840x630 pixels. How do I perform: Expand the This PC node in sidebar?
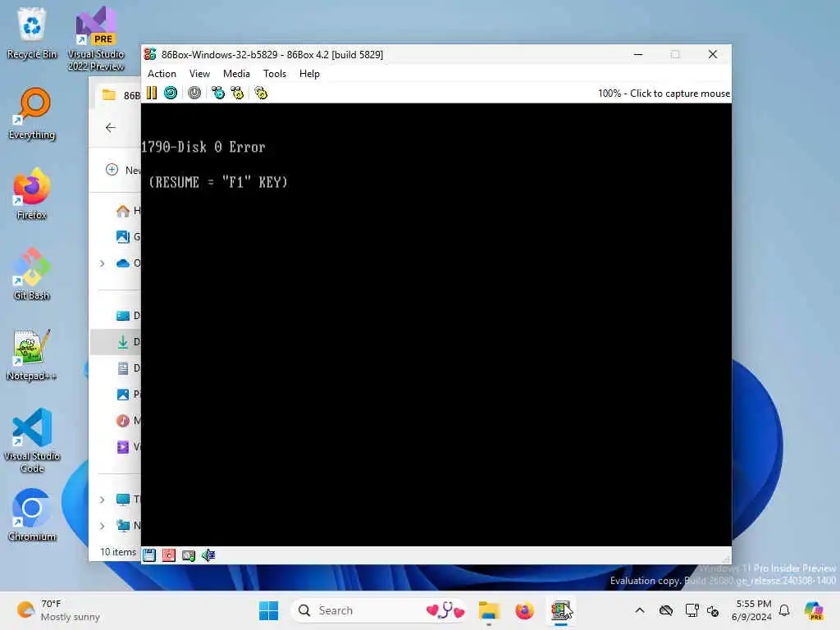pyautogui.click(x=103, y=500)
